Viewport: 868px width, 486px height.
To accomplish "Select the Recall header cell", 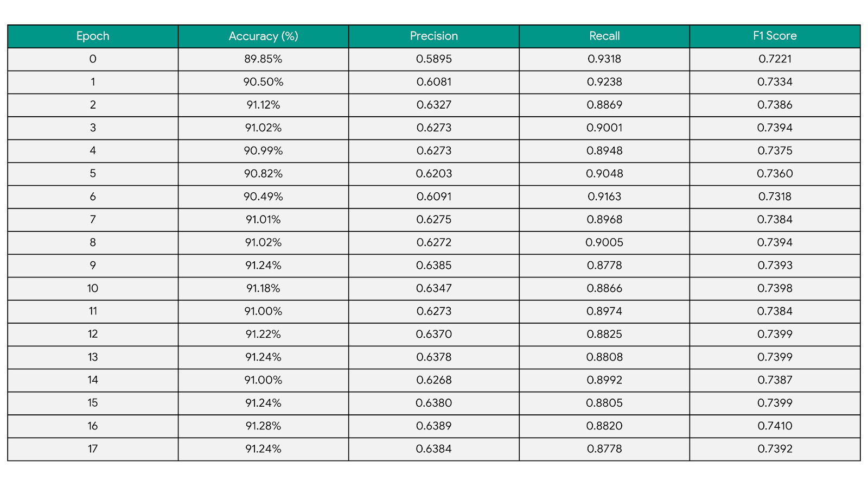I will [x=604, y=36].
